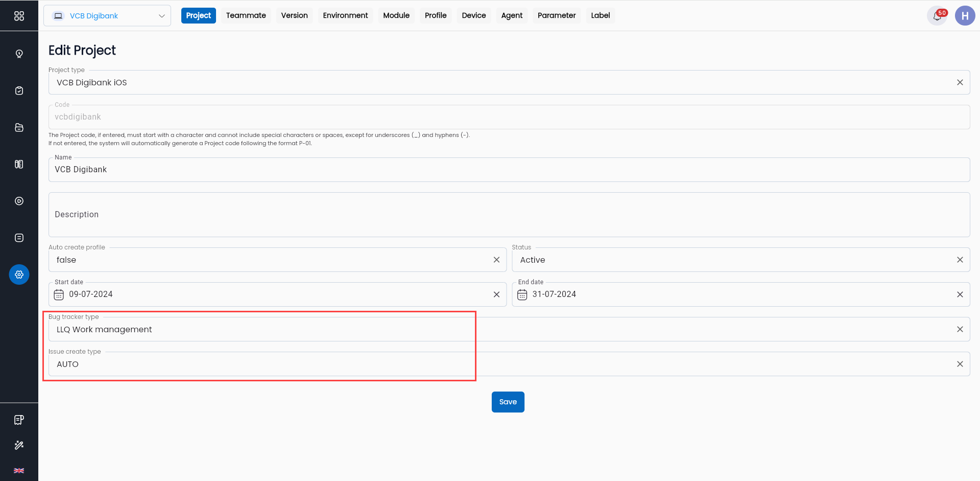Switch to the Version tab
The image size is (980, 481).
[295, 15]
